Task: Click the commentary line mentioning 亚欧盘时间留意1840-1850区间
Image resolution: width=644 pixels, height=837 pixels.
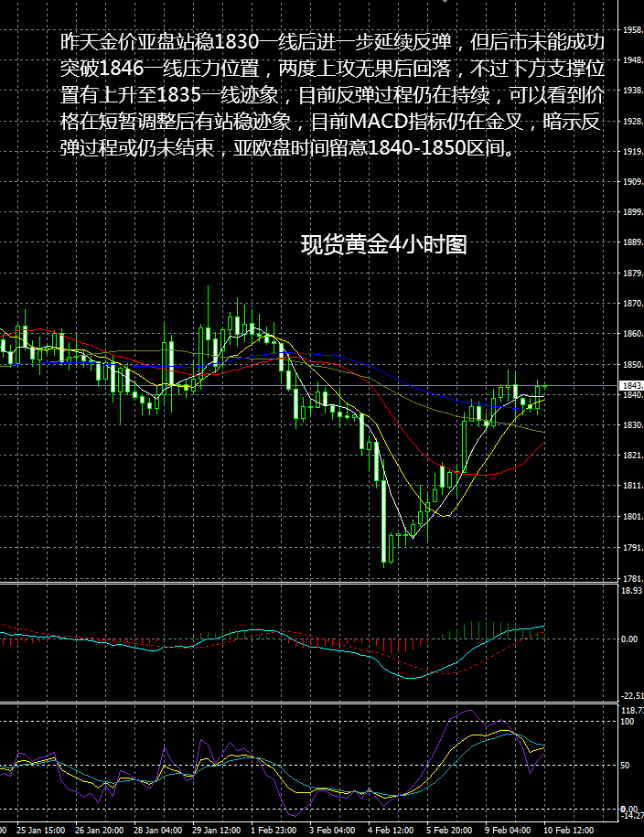Action: [x=288, y=147]
